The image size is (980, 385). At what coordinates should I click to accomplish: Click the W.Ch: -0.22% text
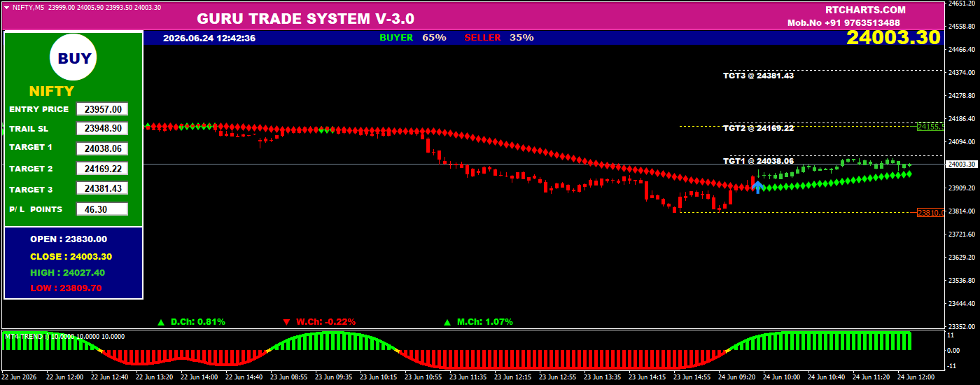pyautogui.click(x=325, y=322)
